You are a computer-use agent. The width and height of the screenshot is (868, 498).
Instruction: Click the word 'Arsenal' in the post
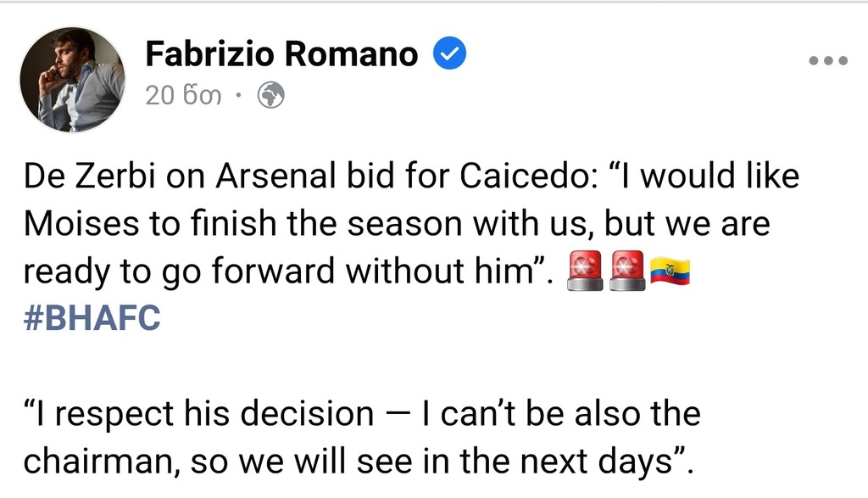pos(258,177)
